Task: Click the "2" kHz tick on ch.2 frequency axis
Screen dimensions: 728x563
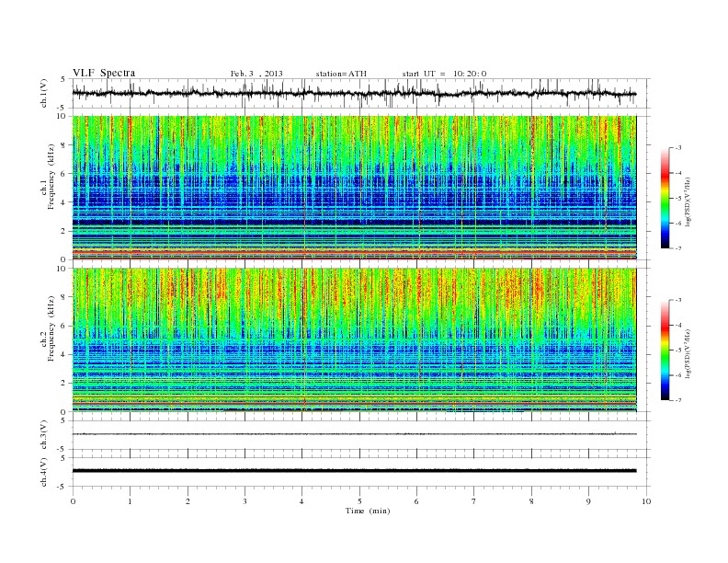Action: [x=64, y=384]
